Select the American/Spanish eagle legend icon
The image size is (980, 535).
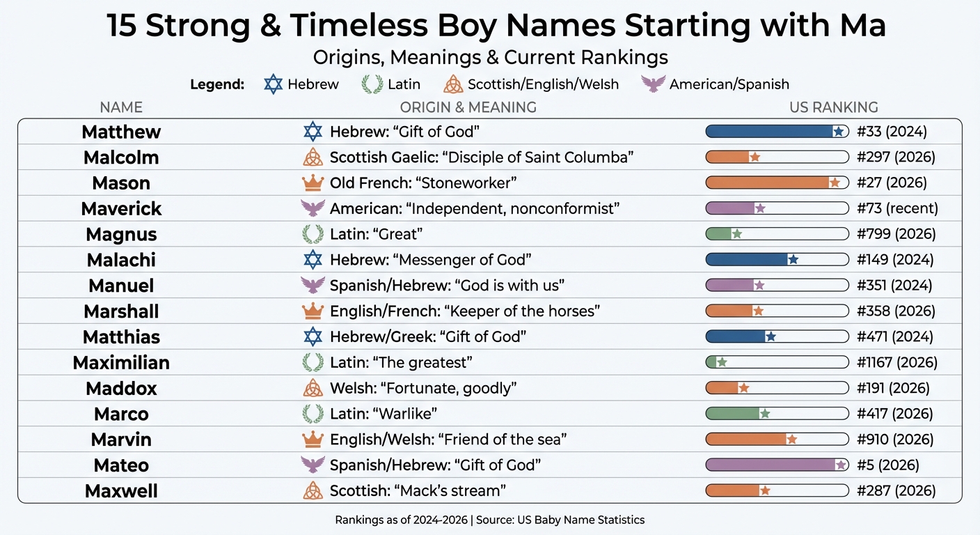(x=653, y=84)
